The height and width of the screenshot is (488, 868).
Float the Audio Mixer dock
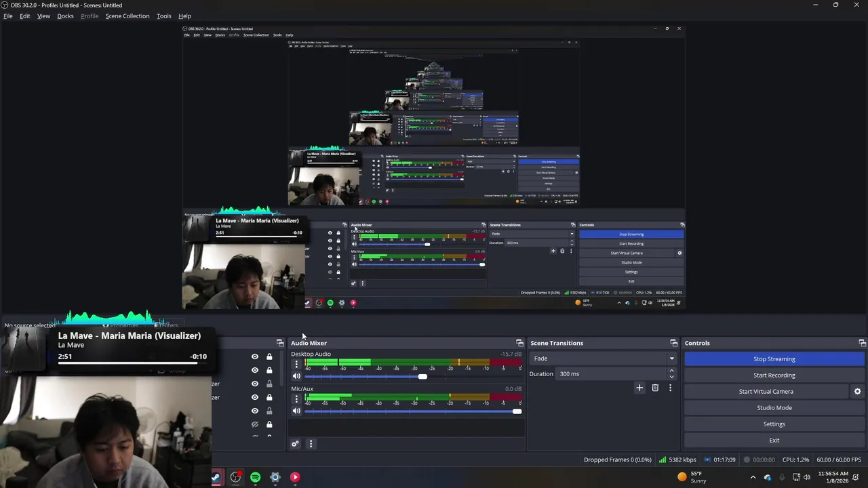coord(519,343)
